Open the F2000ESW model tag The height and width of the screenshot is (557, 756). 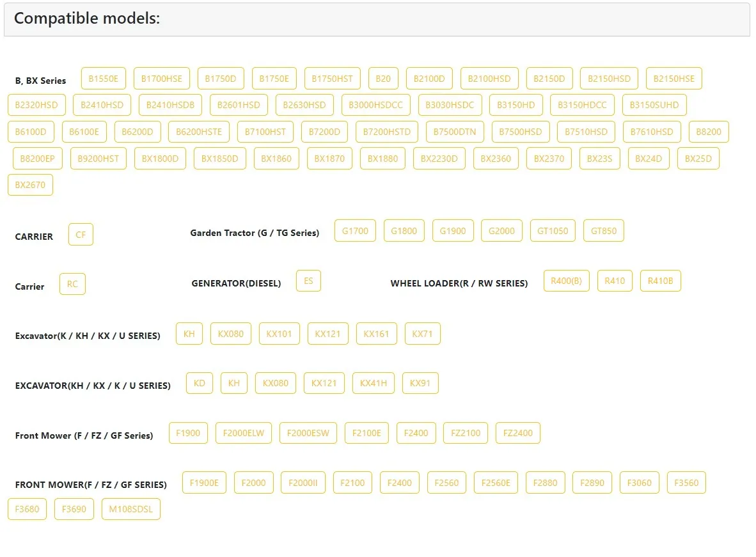pos(308,433)
